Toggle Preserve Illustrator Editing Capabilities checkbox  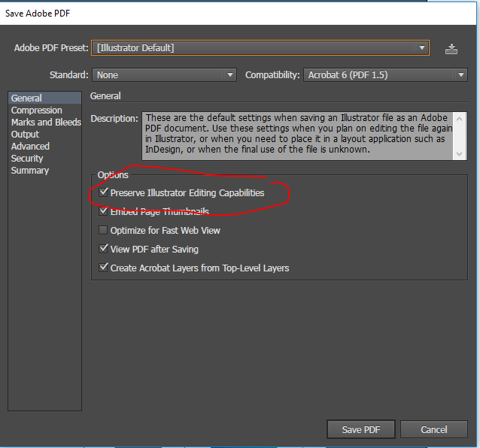[x=103, y=192]
